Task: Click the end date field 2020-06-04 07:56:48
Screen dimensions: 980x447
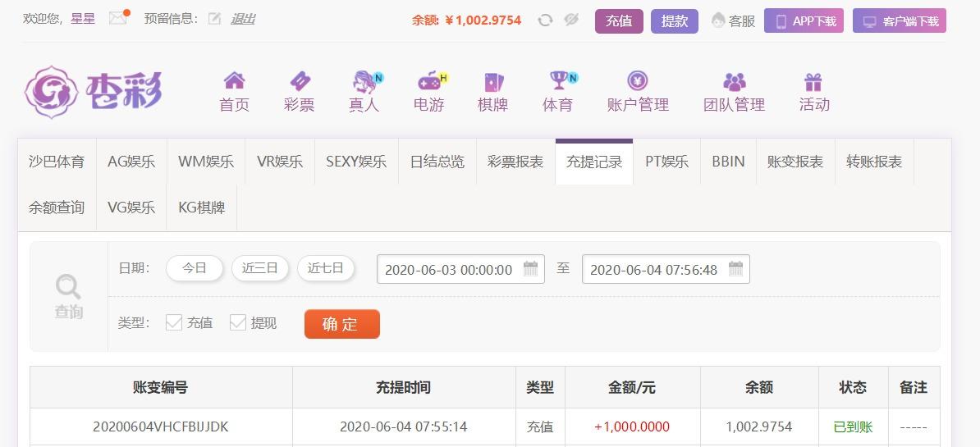Action: click(666, 269)
